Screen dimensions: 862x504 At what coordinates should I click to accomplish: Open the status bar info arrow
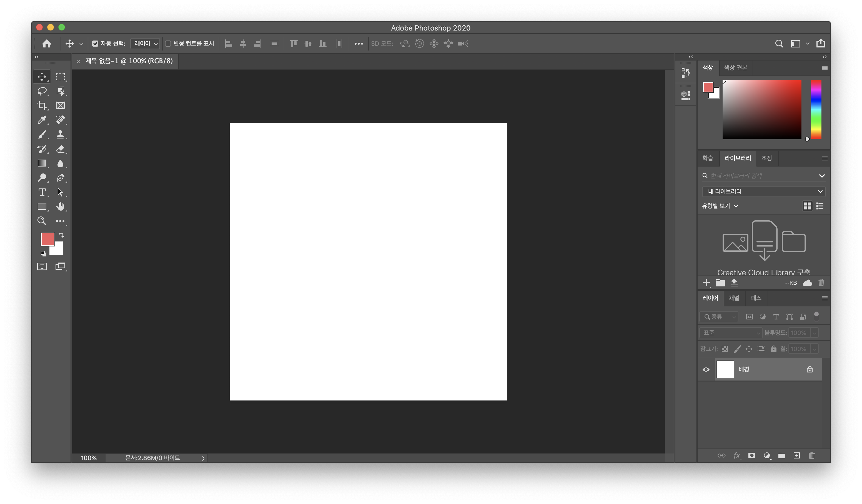(203, 458)
